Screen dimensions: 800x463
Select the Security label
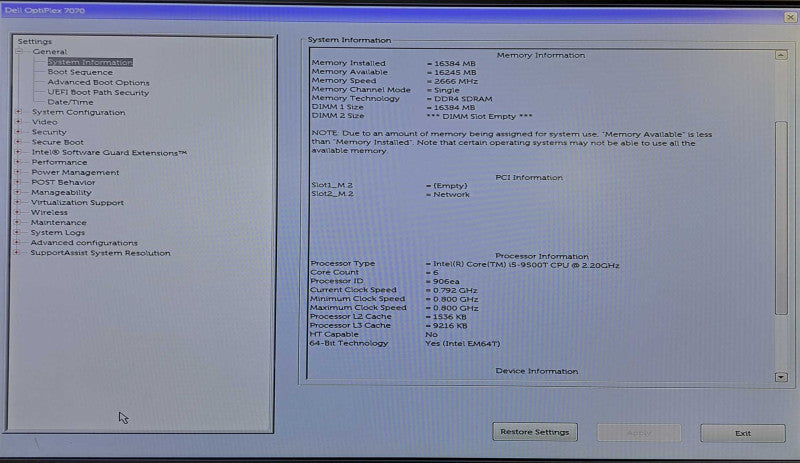coord(49,132)
